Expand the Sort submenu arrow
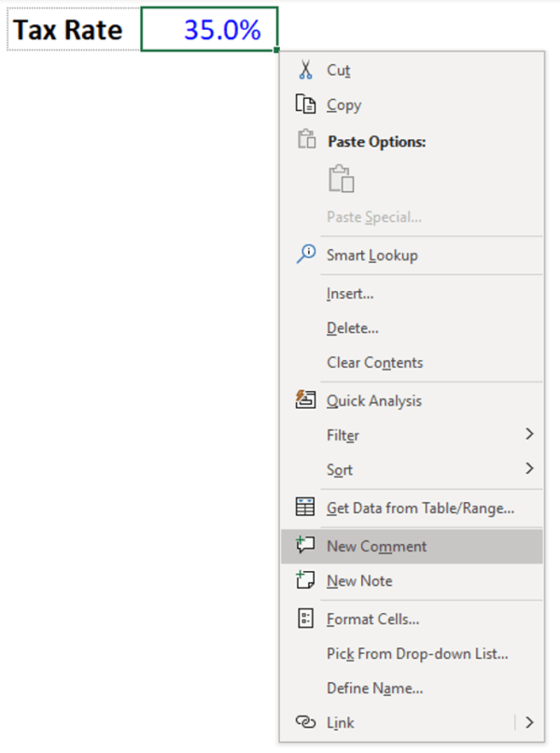 529,469
